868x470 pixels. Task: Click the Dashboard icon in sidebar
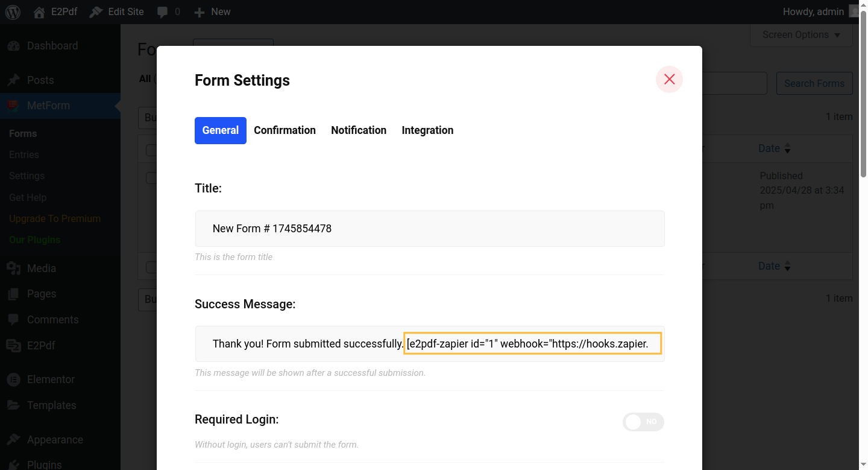click(13, 46)
